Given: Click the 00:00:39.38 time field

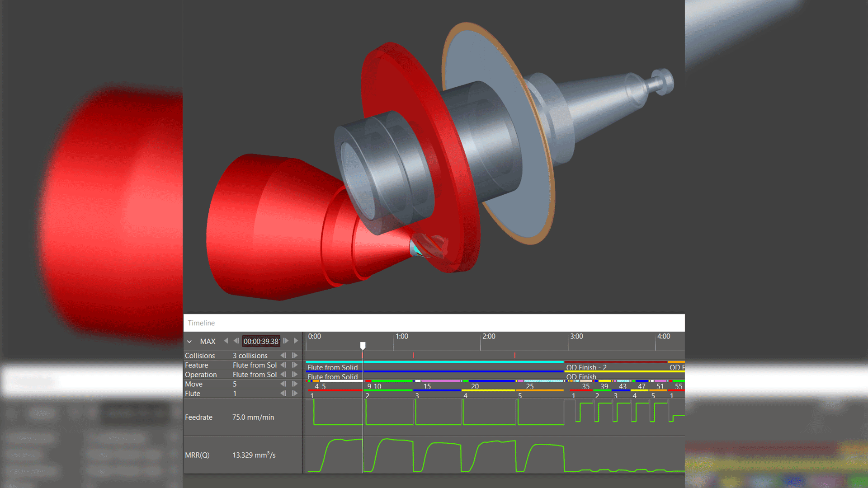Looking at the screenshot, I should pyautogui.click(x=261, y=342).
